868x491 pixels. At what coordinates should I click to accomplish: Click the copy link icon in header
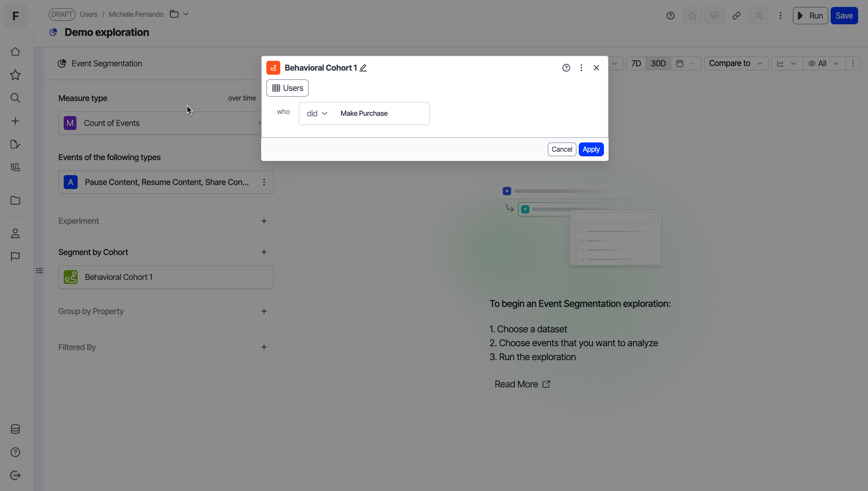pyautogui.click(x=736, y=16)
